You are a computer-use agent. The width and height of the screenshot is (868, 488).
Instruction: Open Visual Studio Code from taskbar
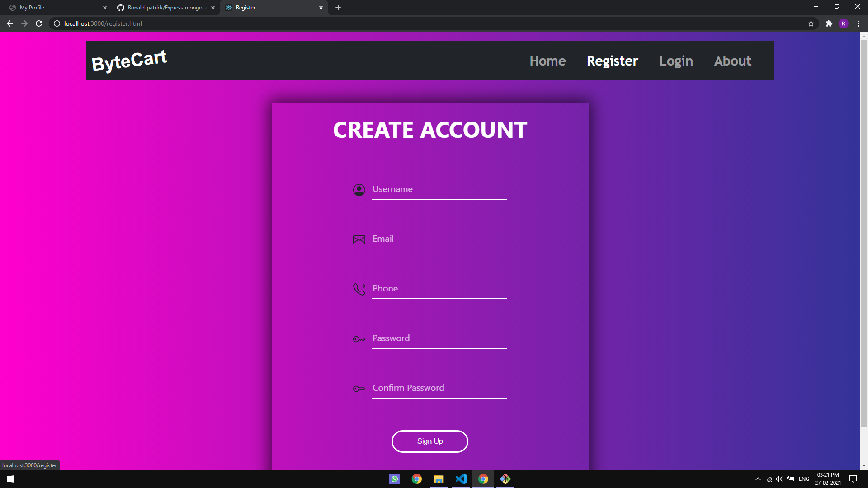click(x=461, y=479)
